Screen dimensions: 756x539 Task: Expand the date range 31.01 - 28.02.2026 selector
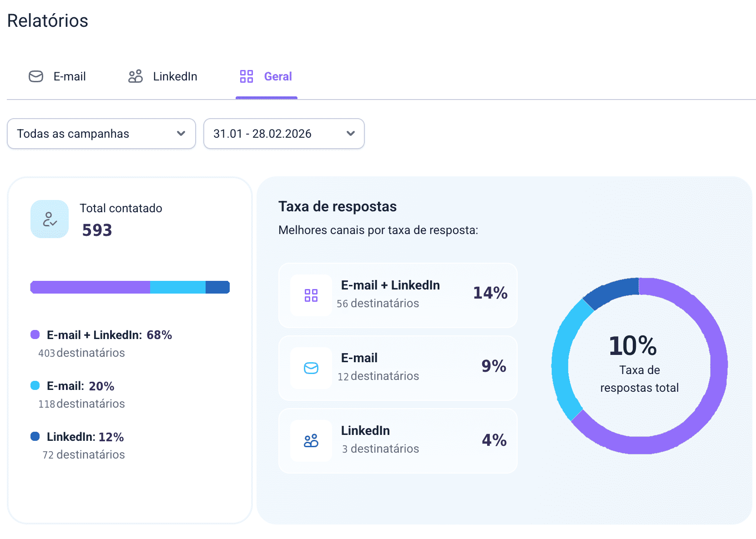(x=283, y=134)
